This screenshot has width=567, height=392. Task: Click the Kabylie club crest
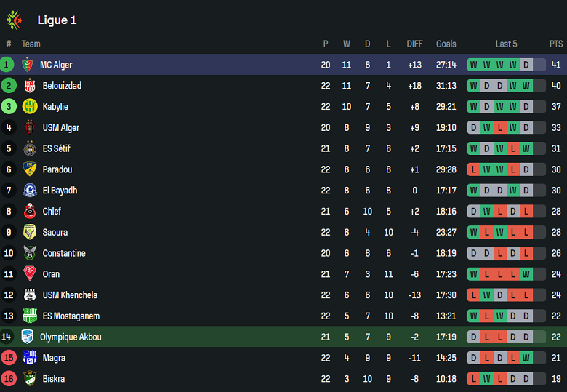coord(30,107)
